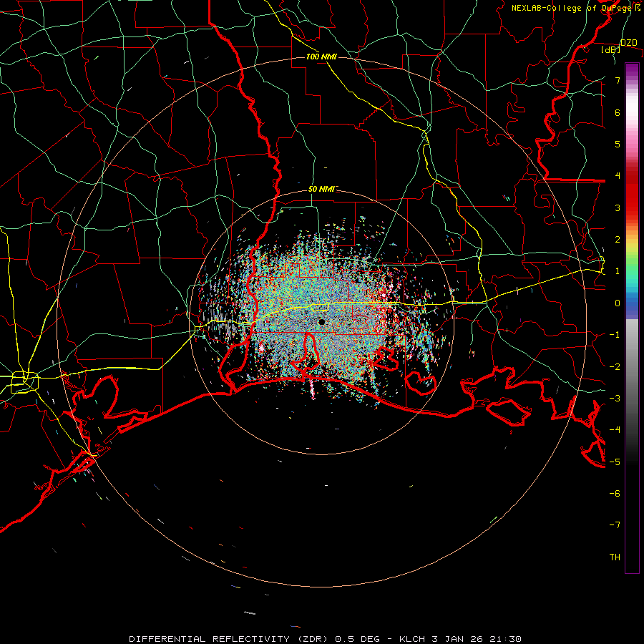644x644 pixels.
Task: Click the black radar site dot
Action: coord(321,322)
